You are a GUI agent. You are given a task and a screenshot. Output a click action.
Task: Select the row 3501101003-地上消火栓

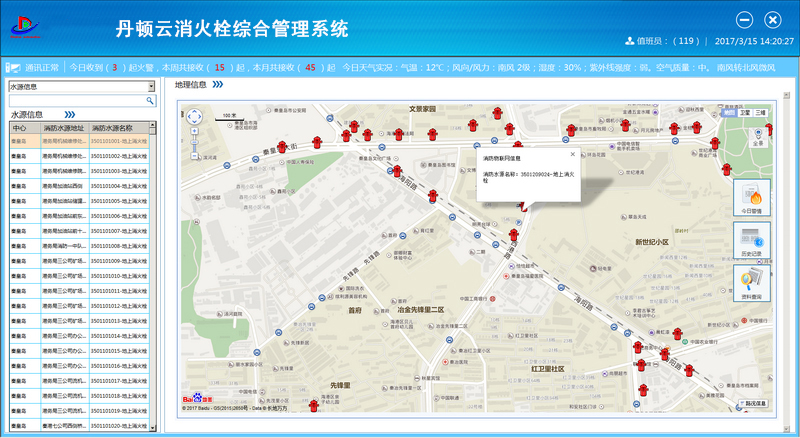(80, 171)
